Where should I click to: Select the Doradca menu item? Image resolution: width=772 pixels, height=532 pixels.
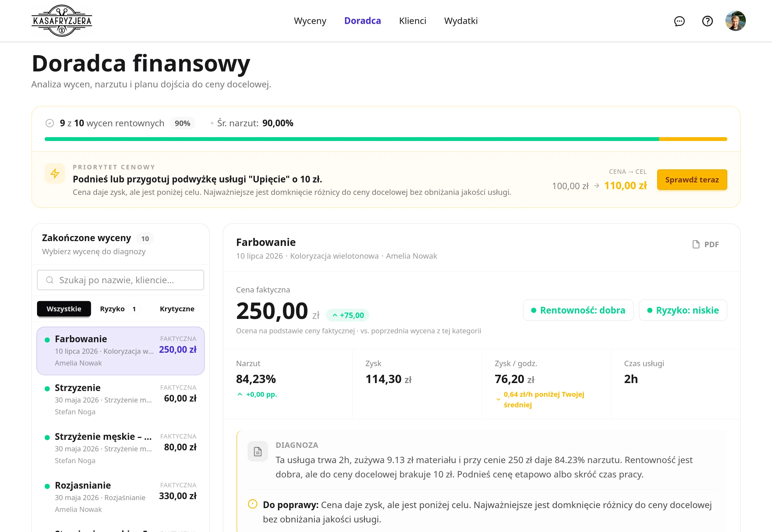click(362, 21)
